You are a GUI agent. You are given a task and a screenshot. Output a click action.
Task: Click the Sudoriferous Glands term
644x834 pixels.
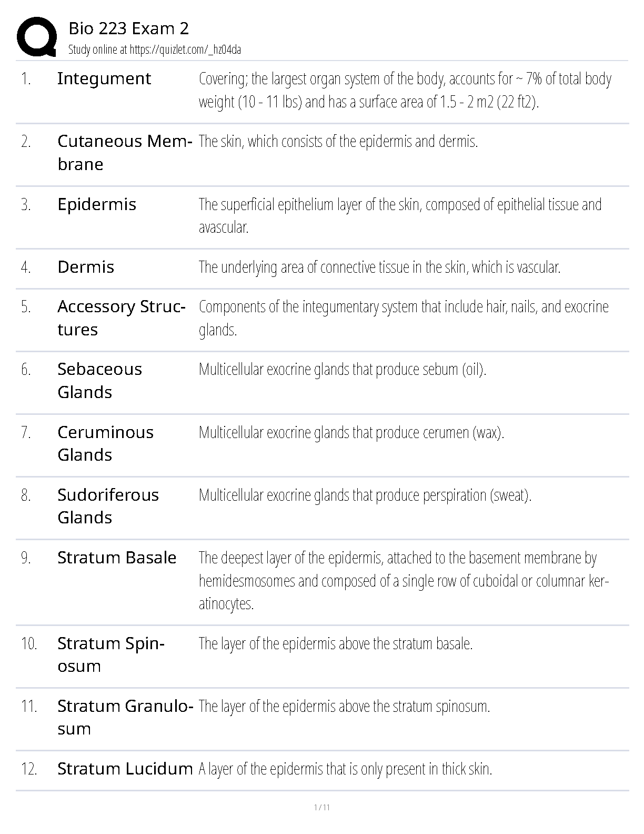coord(108,506)
